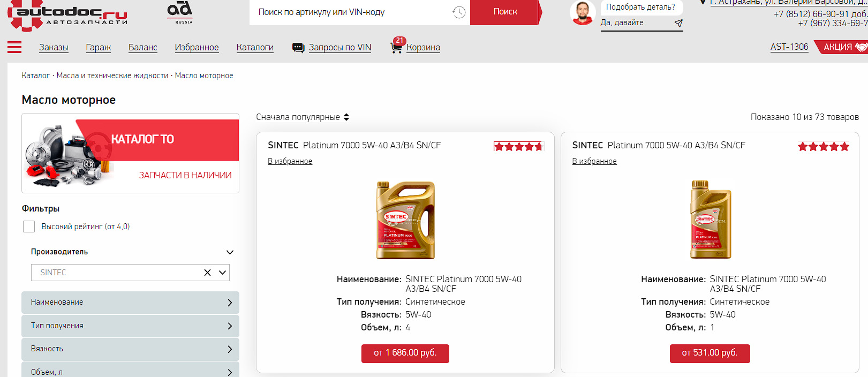
Task: Expand the Вязкость filter
Action: (130, 349)
